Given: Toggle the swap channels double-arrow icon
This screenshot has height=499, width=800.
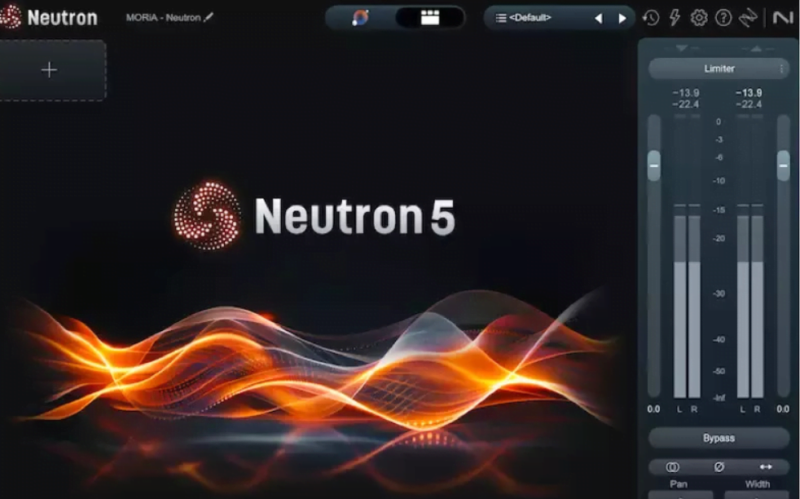Looking at the screenshot, I should point(765,467).
